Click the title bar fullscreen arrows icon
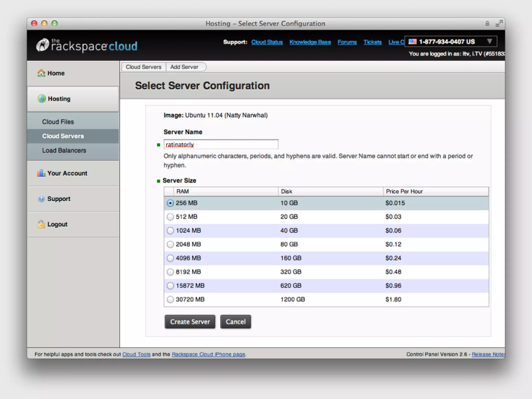The height and width of the screenshot is (399, 532). tap(499, 24)
